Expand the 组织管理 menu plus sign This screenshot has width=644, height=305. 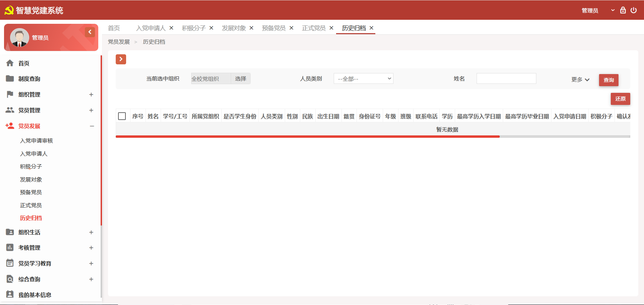point(91,95)
